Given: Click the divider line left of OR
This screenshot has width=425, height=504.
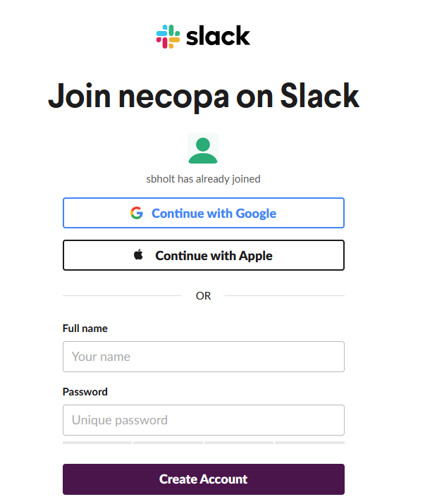Looking at the screenshot, I should (x=122, y=296).
